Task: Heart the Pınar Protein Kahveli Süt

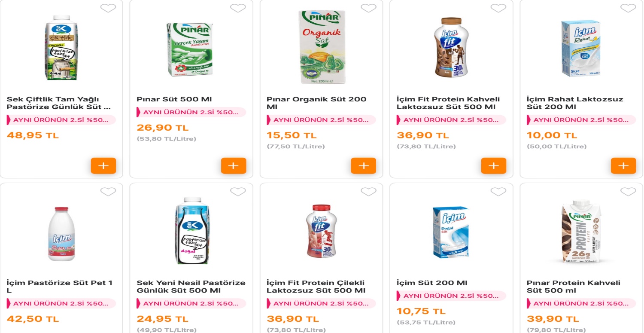Action: coord(628,192)
